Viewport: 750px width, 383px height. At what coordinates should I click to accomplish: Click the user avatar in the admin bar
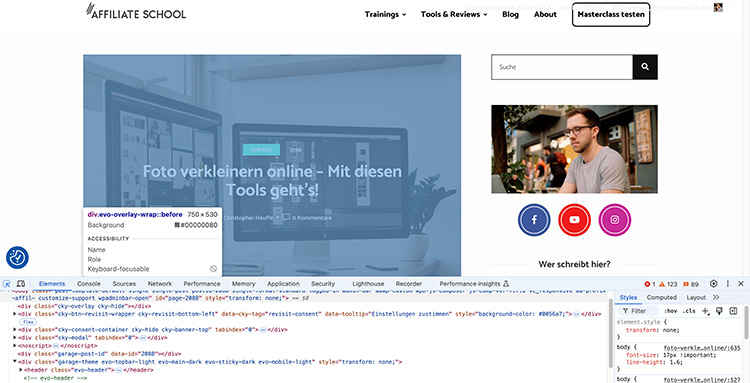(718, 7)
